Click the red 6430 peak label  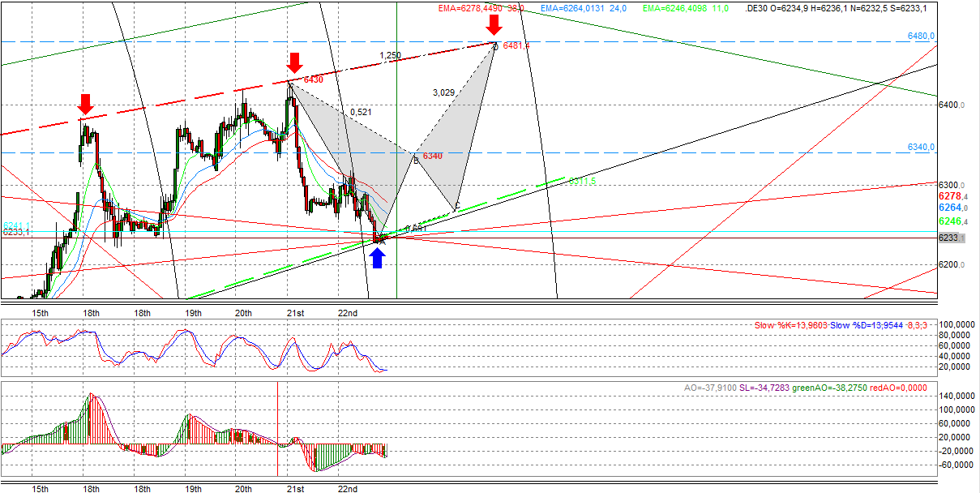point(314,79)
